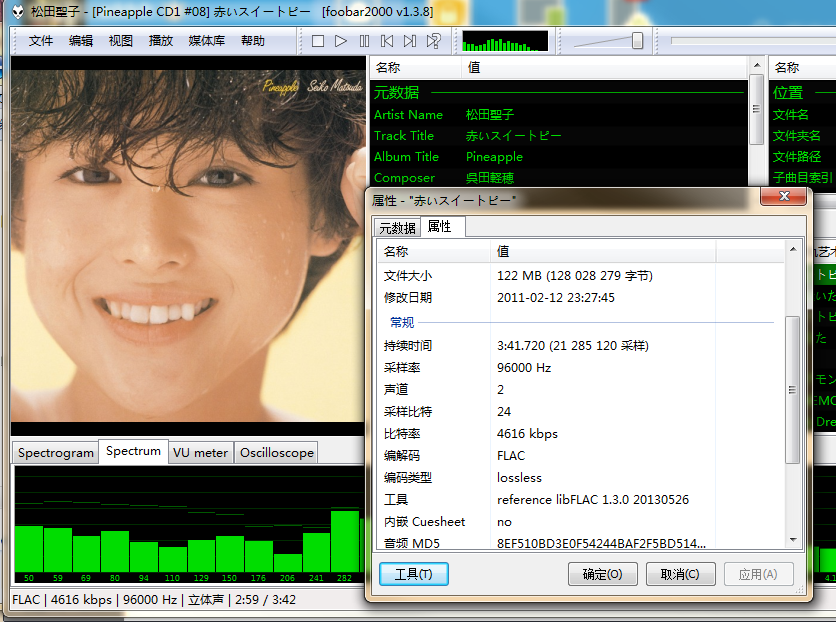Click the 值 column header in properties dialog
The height and width of the screenshot is (622, 836).
pyautogui.click(x=603, y=251)
